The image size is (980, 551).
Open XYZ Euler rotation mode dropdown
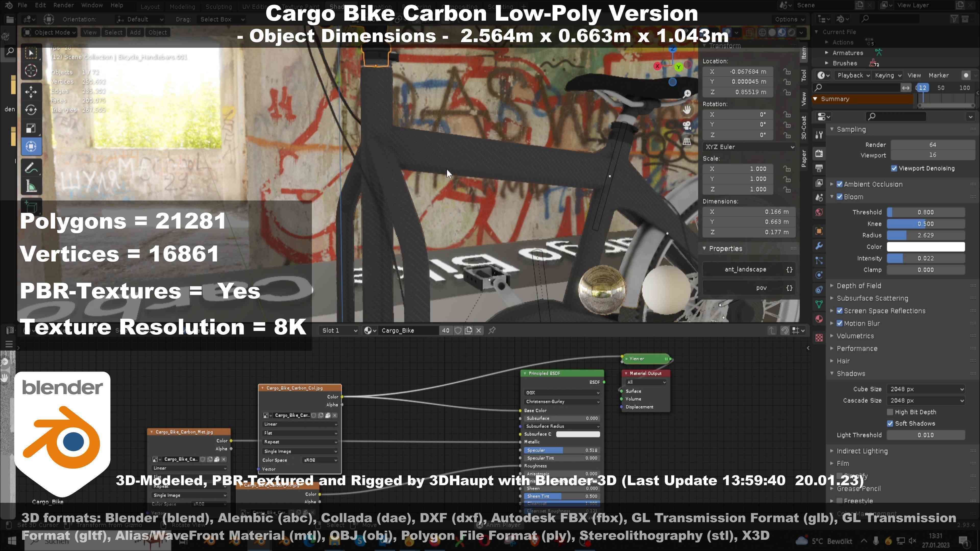point(749,147)
